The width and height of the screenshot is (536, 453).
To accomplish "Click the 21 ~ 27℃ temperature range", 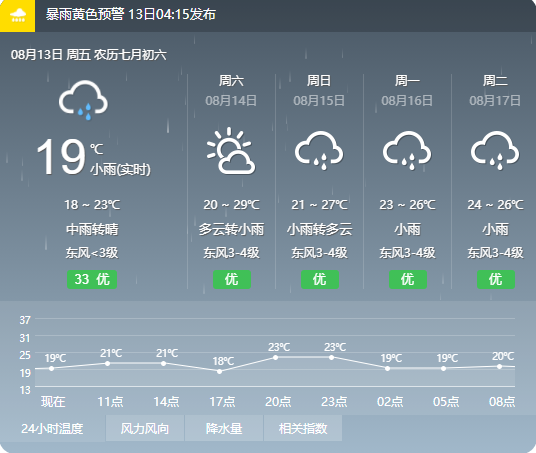I will (319, 205).
